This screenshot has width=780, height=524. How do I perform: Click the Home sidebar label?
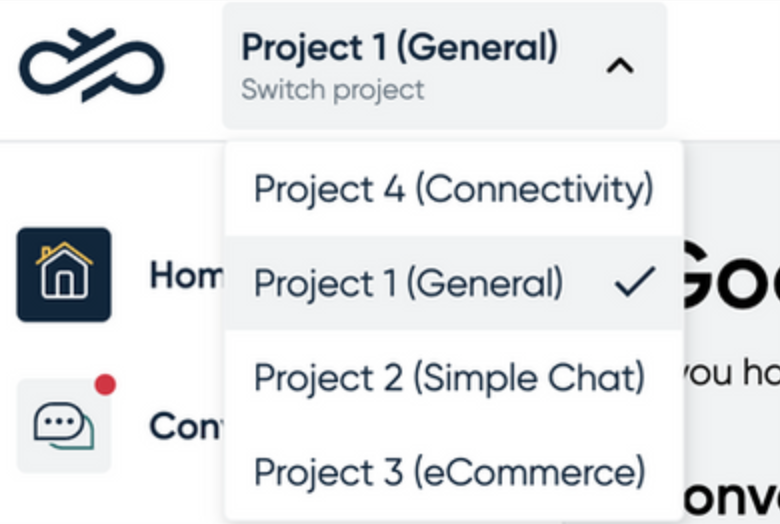(187, 275)
